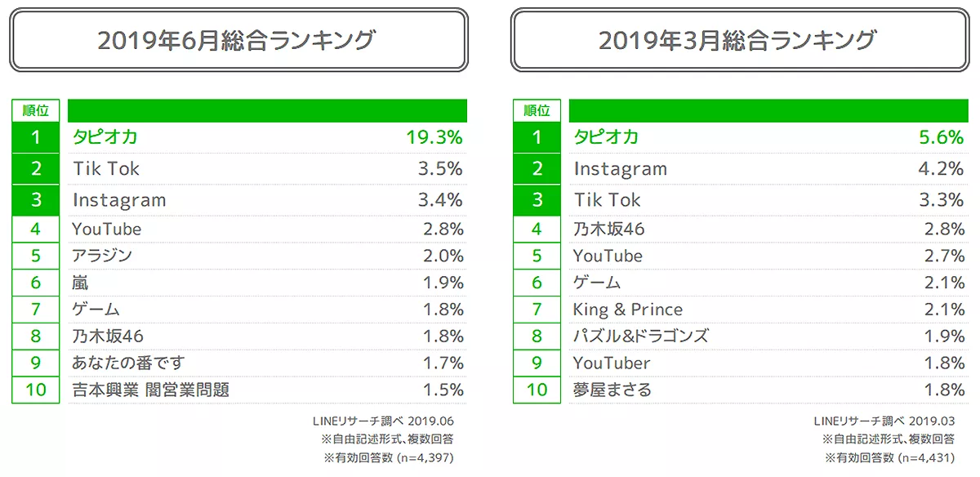980x477 pixels.
Task: Click rank number 1 badge in March table
Action: click(537, 137)
